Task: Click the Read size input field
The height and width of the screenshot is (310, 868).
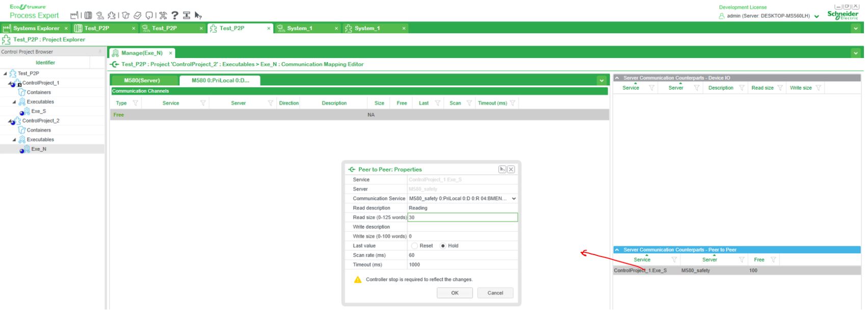Action: click(x=462, y=217)
